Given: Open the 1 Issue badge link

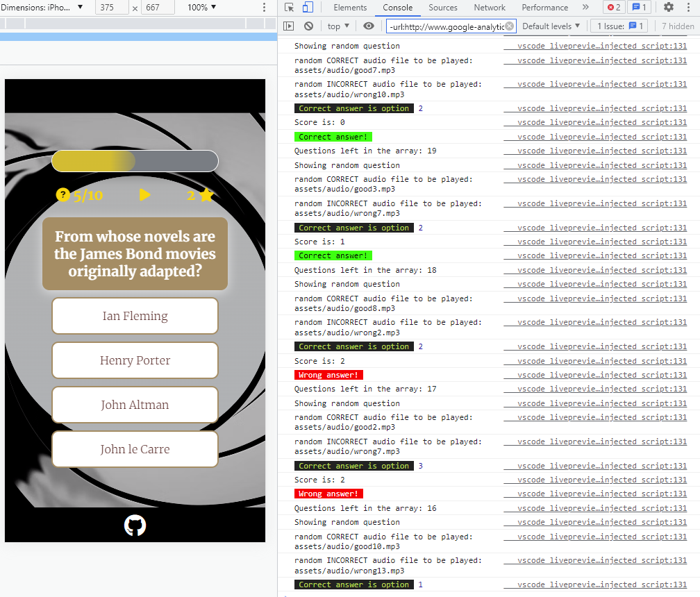Looking at the screenshot, I should tap(619, 26).
